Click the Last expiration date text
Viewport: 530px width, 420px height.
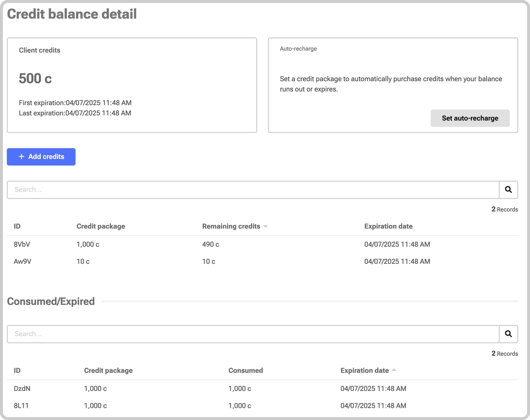pyautogui.click(x=75, y=113)
